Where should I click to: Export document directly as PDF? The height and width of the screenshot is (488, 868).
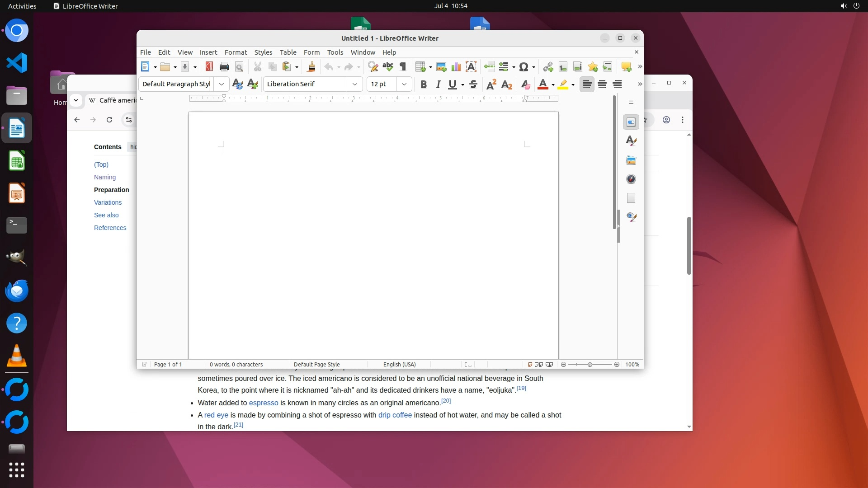point(209,67)
